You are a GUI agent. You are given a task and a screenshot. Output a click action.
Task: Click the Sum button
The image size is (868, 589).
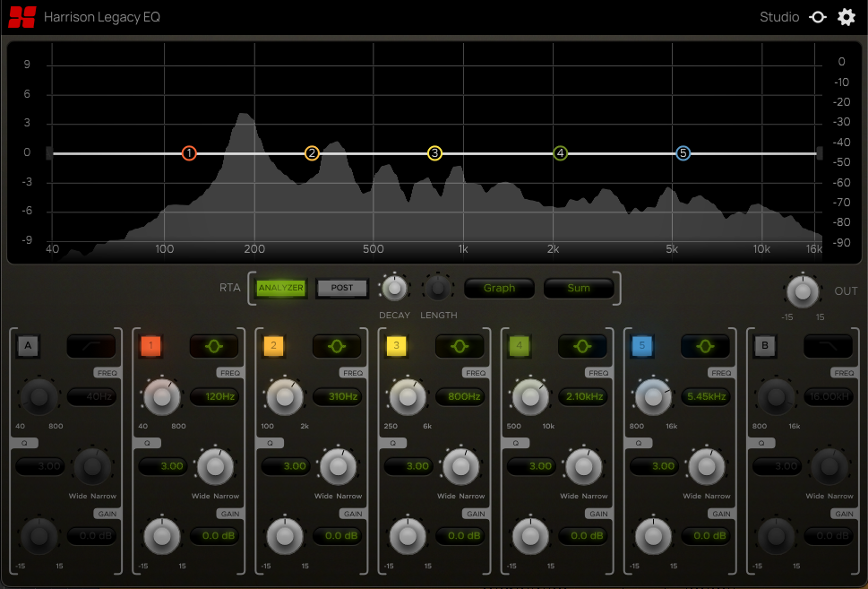click(579, 288)
